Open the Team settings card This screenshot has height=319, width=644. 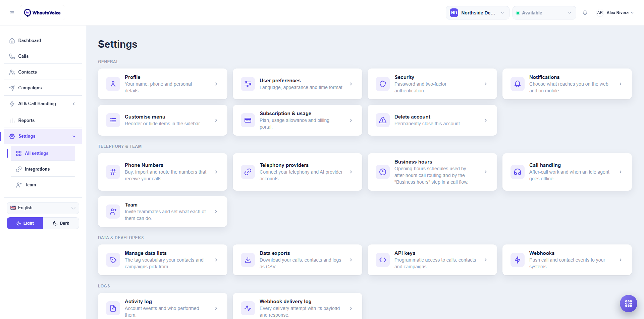pyautogui.click(x=163, y=212)
